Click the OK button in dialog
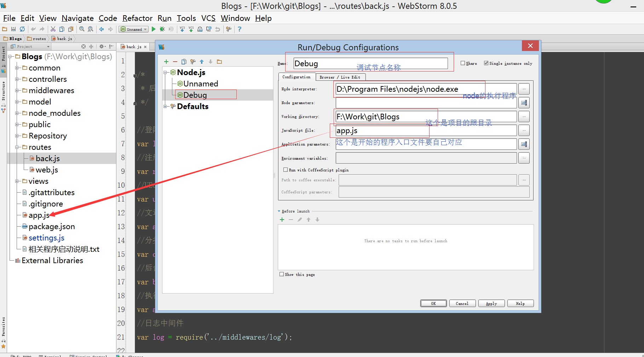This screenshot has width=644, height=357. [433, 304]
